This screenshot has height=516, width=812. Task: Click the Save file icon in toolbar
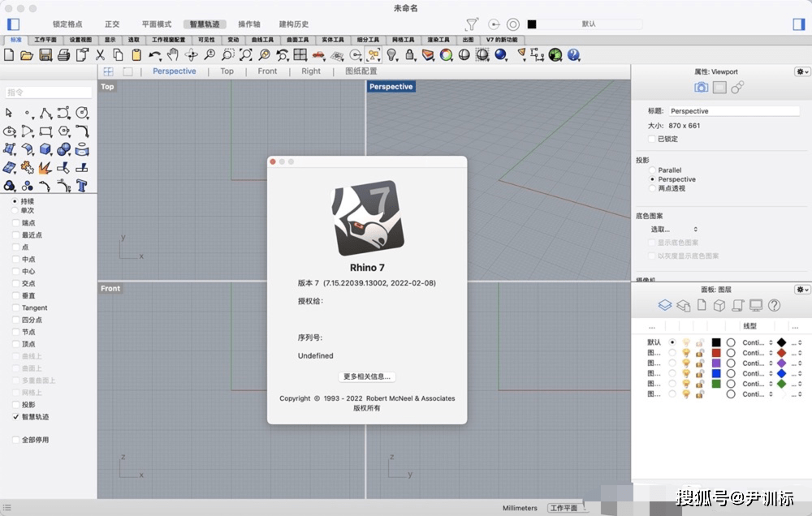pos(45,55)
